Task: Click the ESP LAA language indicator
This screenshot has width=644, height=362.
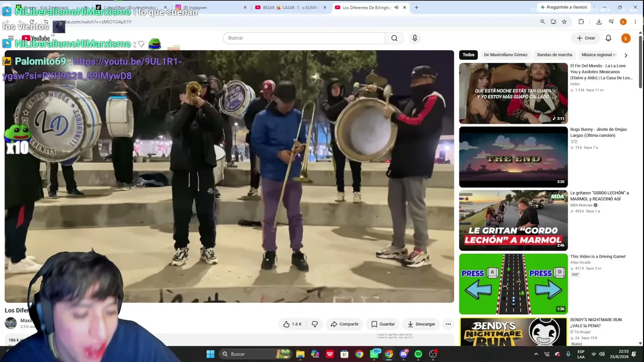Action: [581, 354]
